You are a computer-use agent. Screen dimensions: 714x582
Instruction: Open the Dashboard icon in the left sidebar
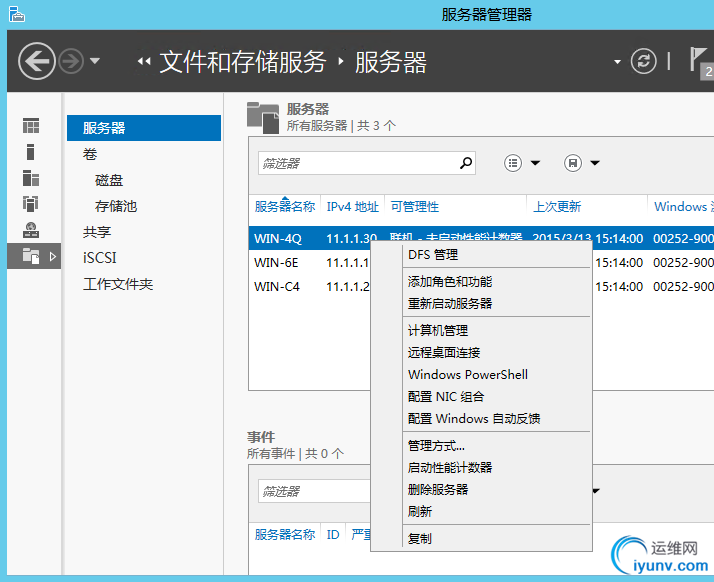coord(31,126)
